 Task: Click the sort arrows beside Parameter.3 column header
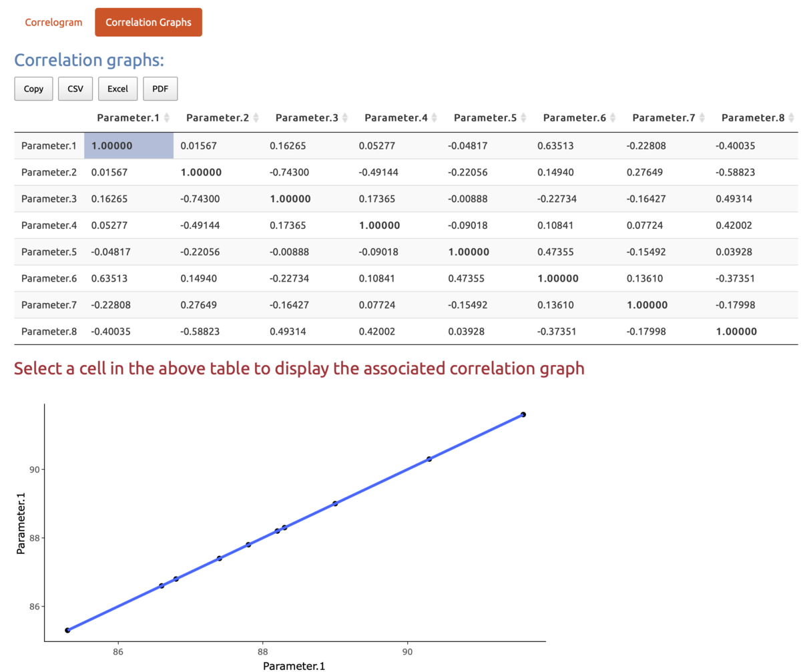click(x=345, y=118)
